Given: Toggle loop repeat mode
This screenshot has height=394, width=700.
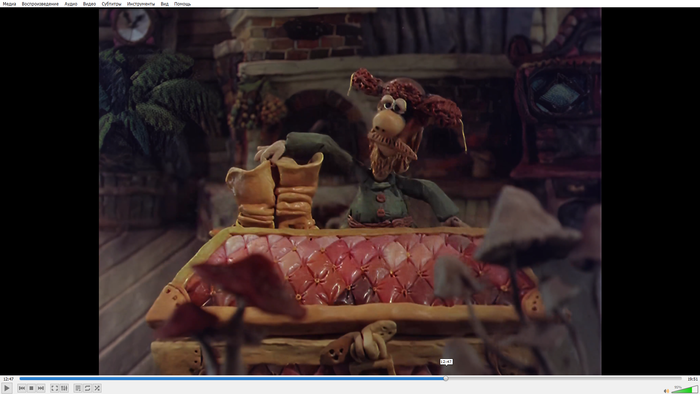Looking at the screenshot, I should pos(88,388).
